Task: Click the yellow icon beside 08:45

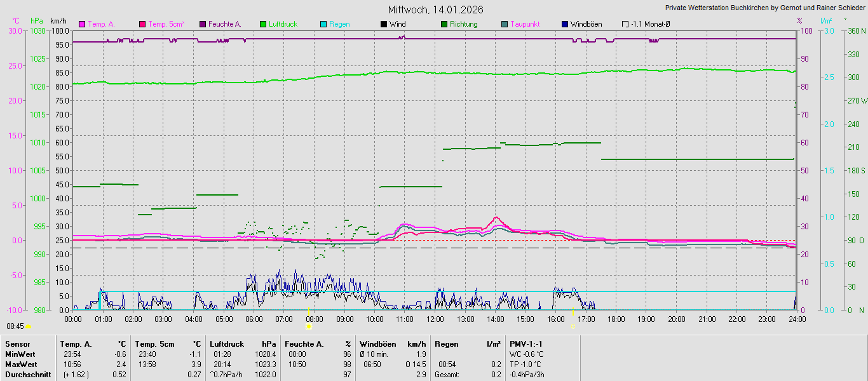Action: pyautogui.click(x=28, y=326)
